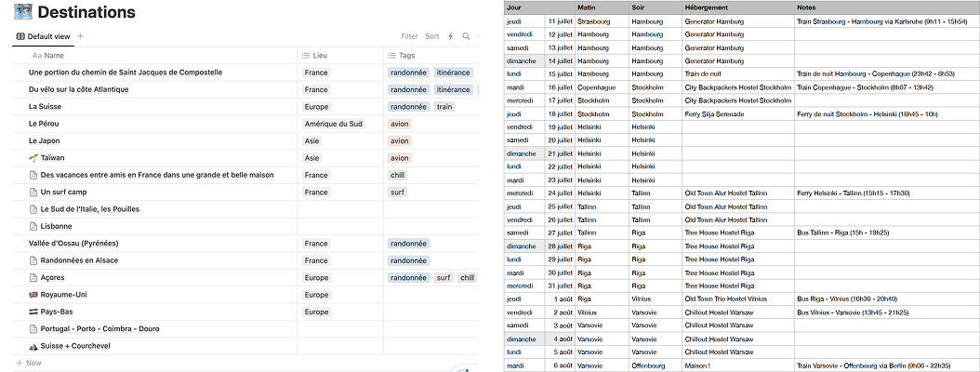Add a new view with plus icon
The image size is (980, 372).
pos(80,36)
